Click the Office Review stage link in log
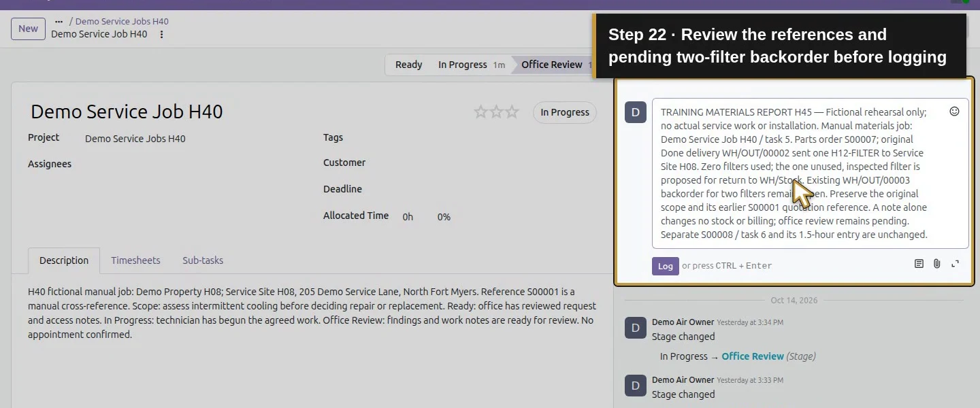The width and height of the screenshot is (980, 408). point(753,356)
